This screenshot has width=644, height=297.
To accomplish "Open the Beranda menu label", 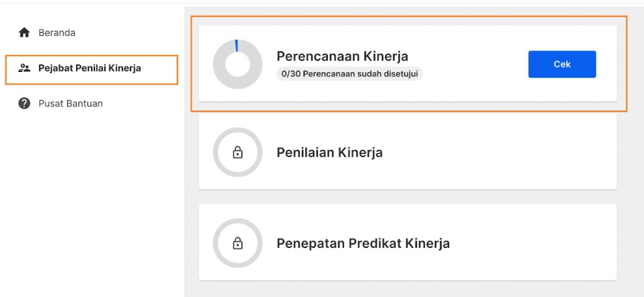I will 57,33.
